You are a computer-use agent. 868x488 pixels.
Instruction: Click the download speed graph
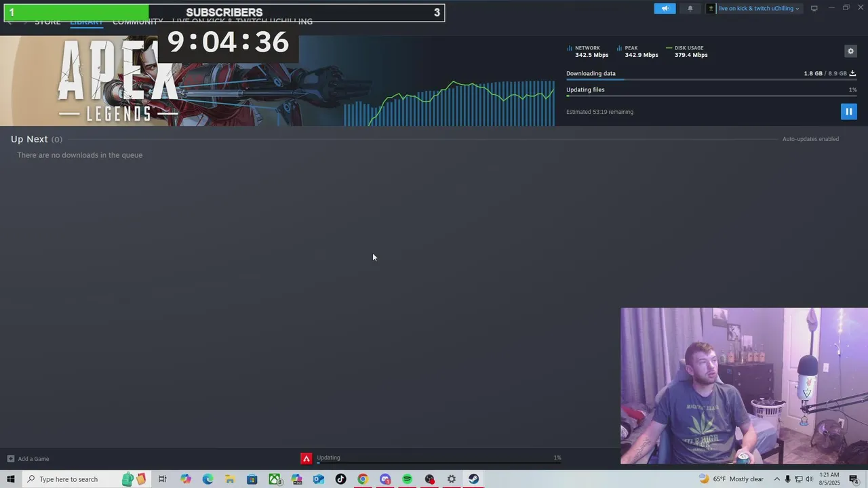(x=449, y=103)
